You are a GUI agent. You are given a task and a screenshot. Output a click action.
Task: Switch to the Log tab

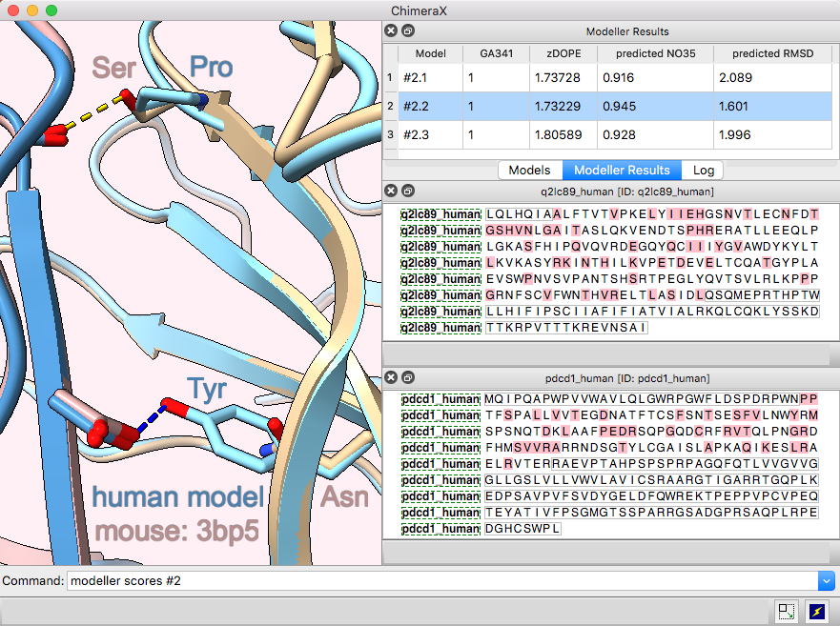703,171
